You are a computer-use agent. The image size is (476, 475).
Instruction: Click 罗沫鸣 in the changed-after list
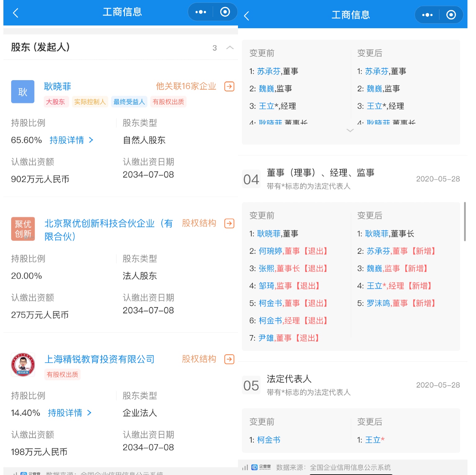(x=378, y=303)
